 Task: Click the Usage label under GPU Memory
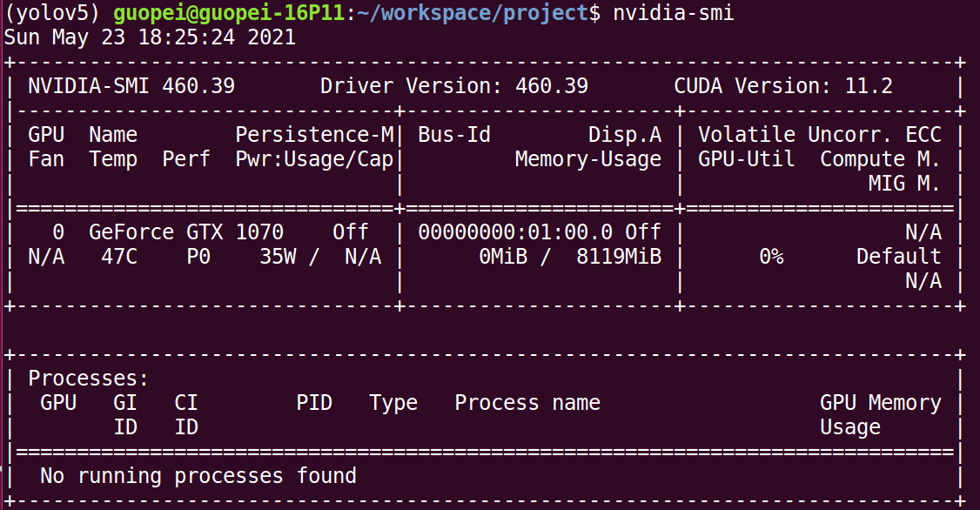click(x=850, y=427)
